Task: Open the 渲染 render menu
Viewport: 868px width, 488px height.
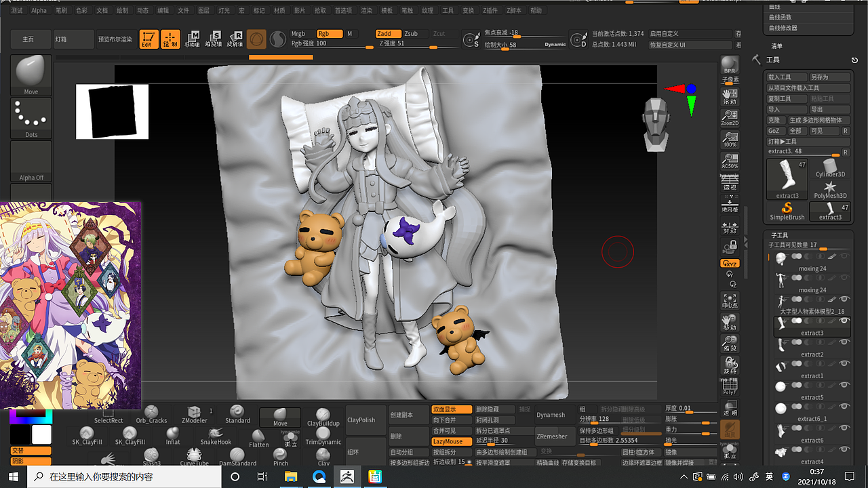Action: click(366, 11)
